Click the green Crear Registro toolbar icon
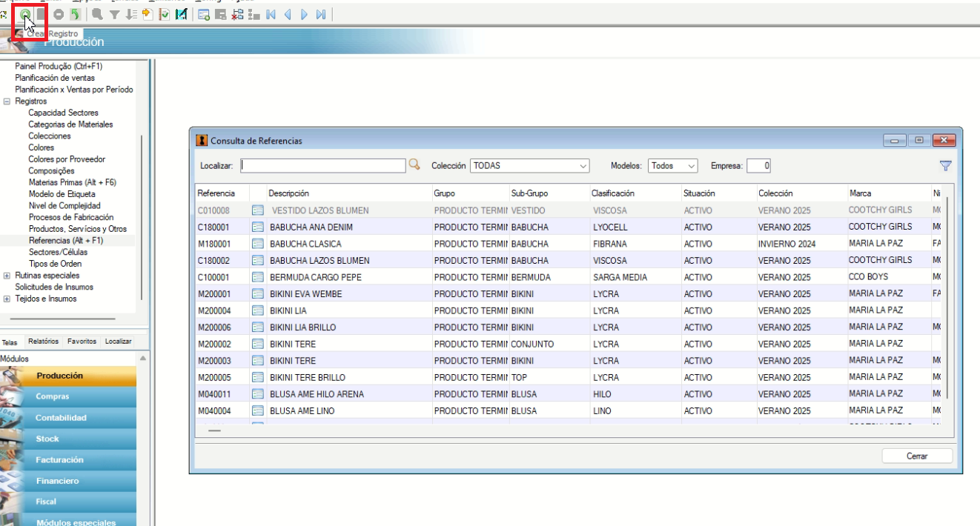Image resolution: width=980 pixels, height=526 pixels. 25,14
